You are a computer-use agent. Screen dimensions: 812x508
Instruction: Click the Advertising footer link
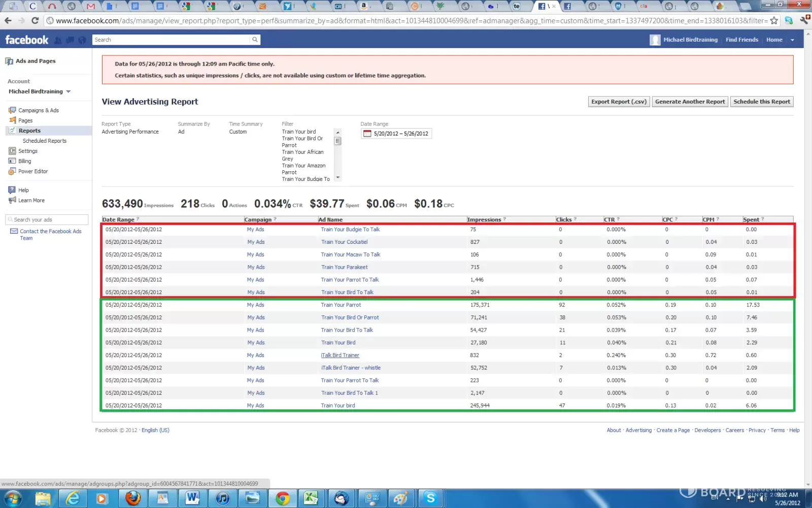(x=638, y=430)
